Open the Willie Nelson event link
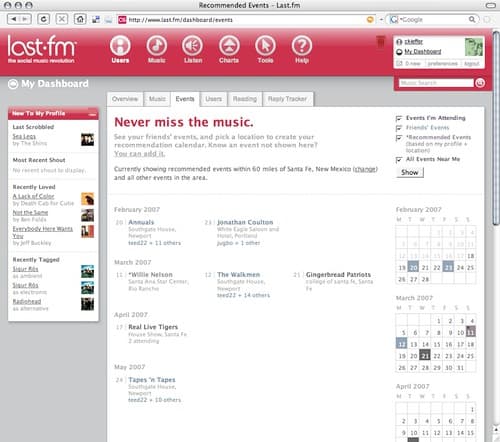Viewport: 500px width, 442px height. (x=150, y=275)
